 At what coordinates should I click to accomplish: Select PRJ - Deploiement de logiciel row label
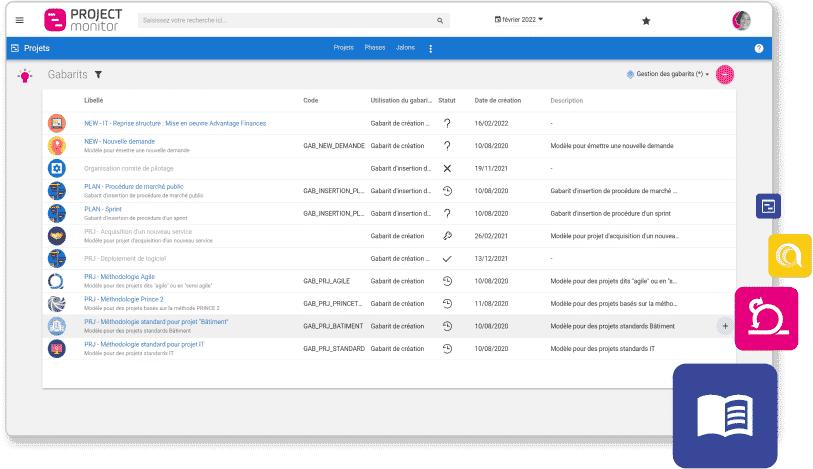[125, 259]
